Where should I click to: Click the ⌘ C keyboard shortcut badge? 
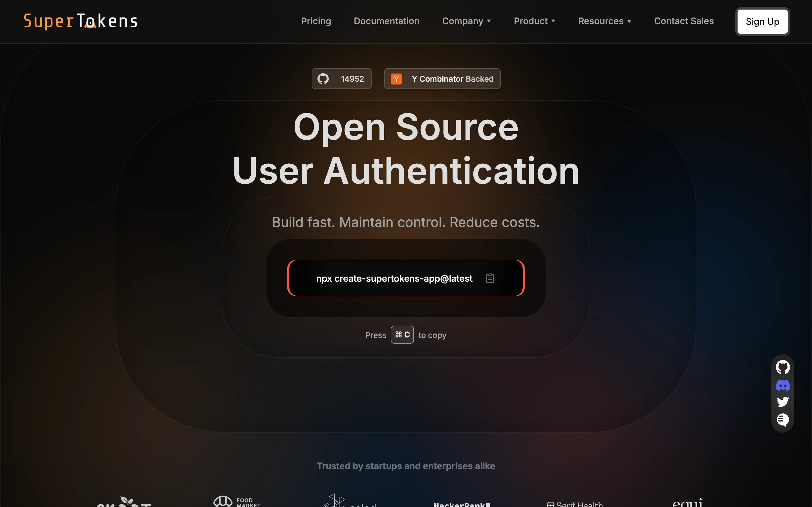pos(402,335)
